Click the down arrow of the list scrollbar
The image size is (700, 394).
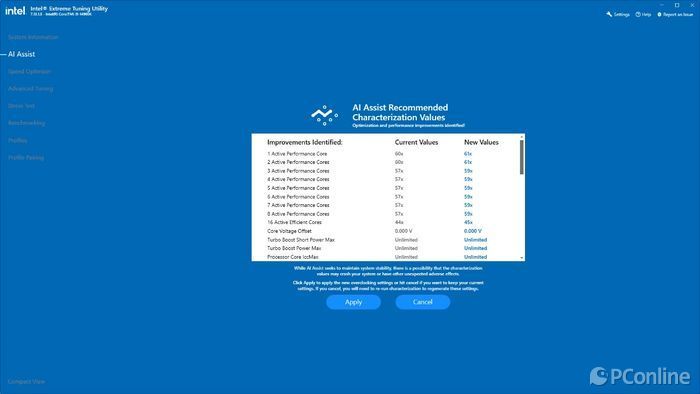521,258
